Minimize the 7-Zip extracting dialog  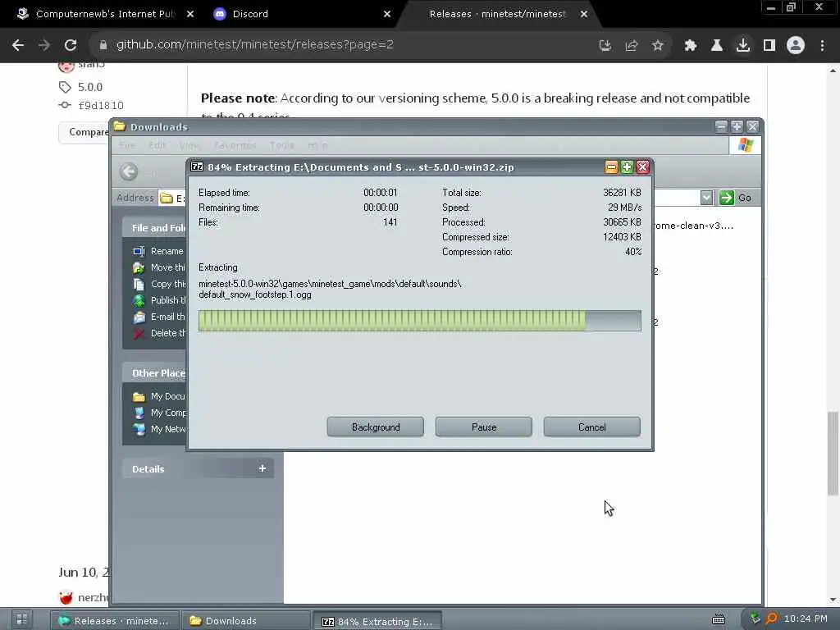click(611, 167)
